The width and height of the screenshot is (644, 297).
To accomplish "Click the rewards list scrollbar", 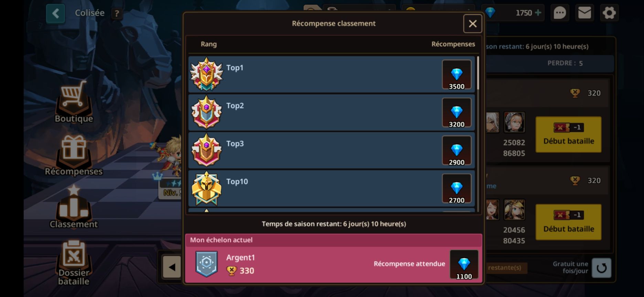I will [x=478, y=73].
